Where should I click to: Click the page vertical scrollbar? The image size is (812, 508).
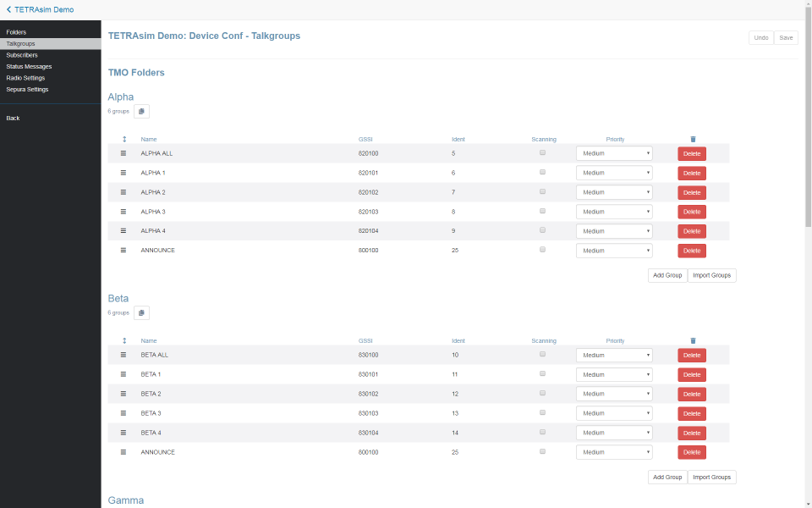[808, 127]
